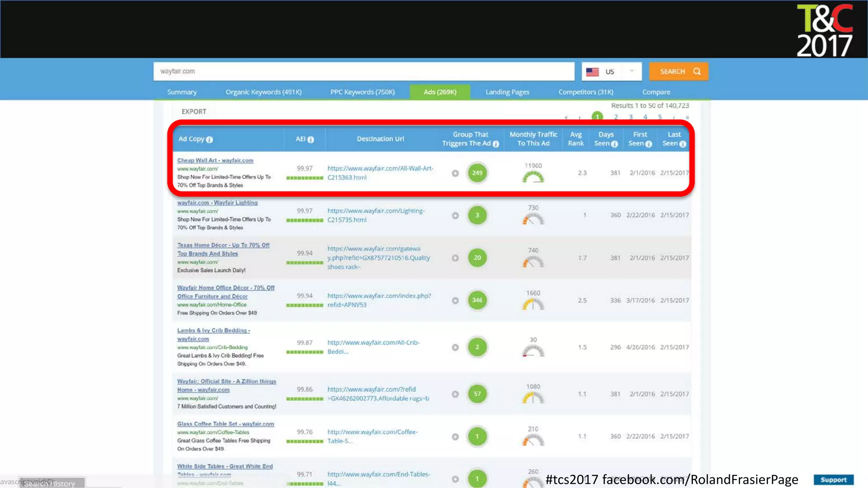Click the search magnifier icon
This screenshot has height=488, width=868.
[x=697, y=71]
